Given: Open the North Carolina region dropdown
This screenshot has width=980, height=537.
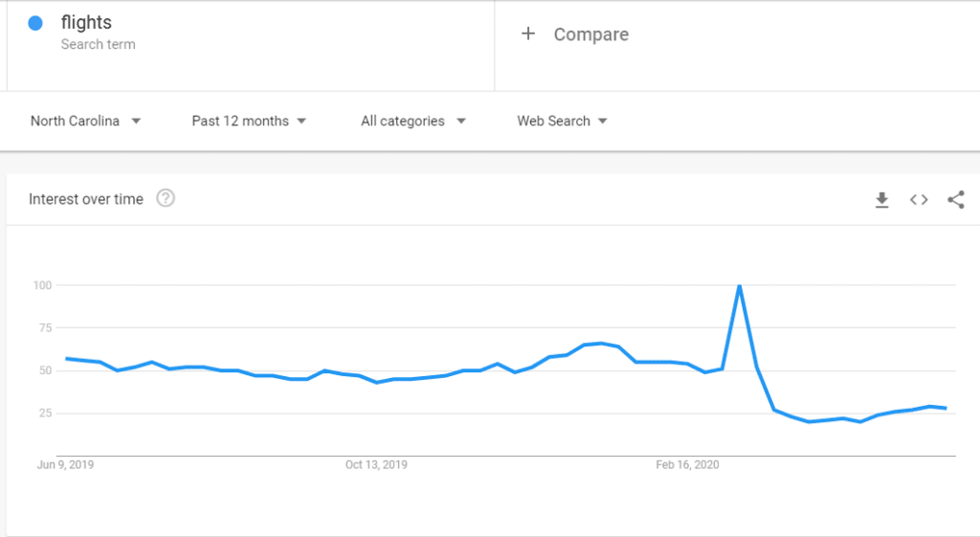Looking at the screenshot, I should click(x=85, y=121).
